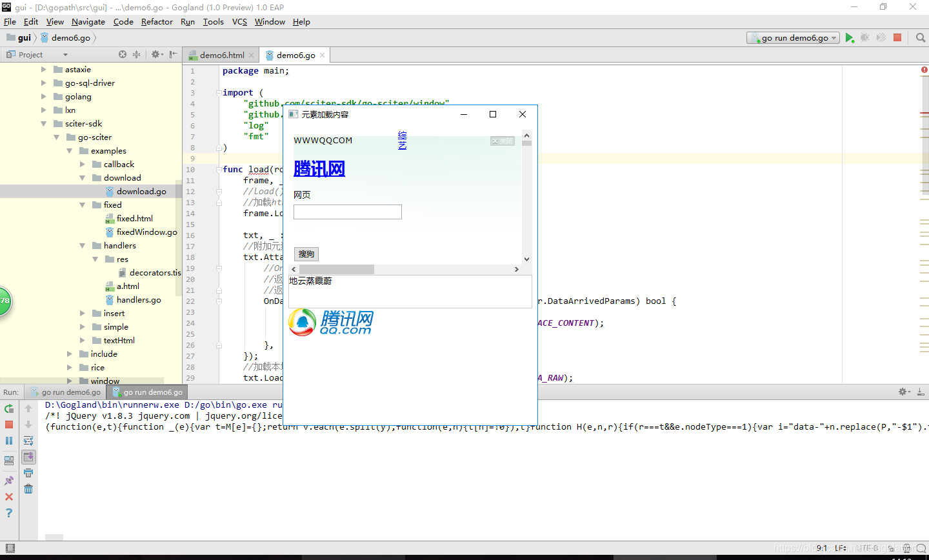Pin the current Run tab
This screenshot has height=560, width=929.
[9, 481]
